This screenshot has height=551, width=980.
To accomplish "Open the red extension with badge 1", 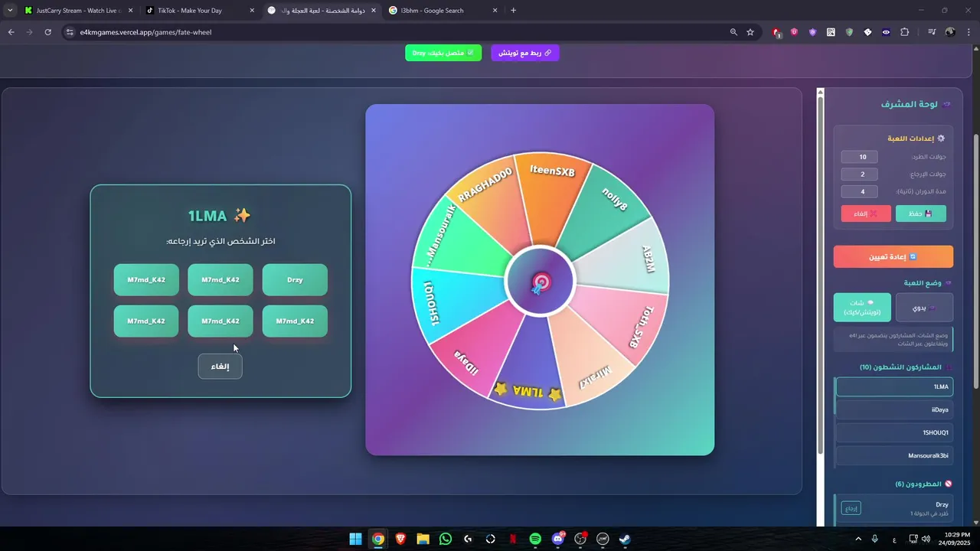I will coord(776,32).
